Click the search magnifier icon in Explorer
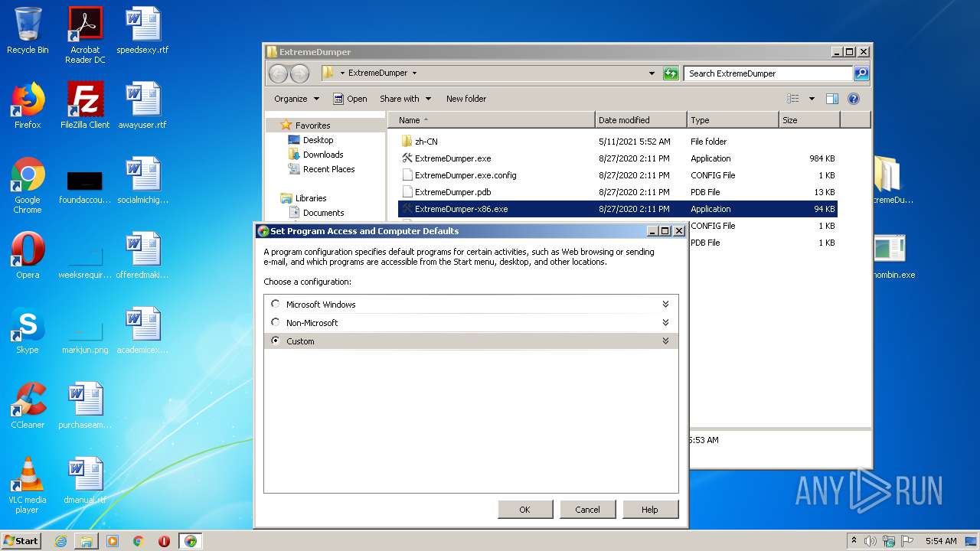 pos(861,73)
